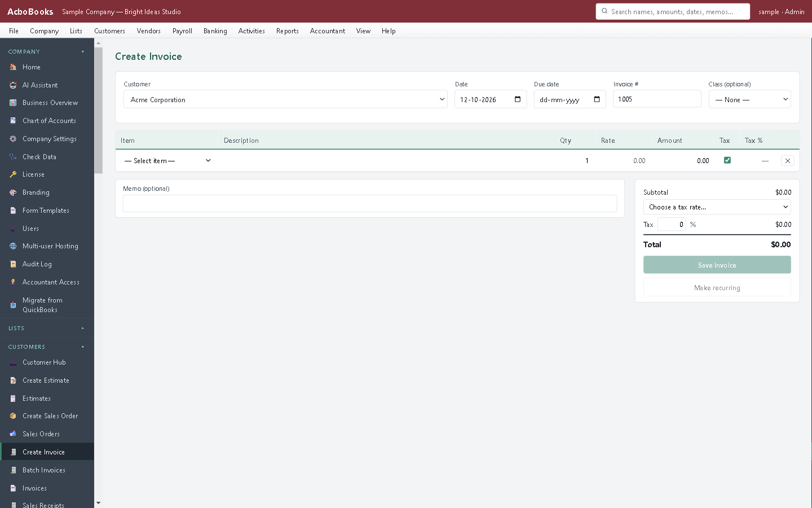Click the Tax percent input field
This screenshot has height=508, width=812.
point(672,224)
